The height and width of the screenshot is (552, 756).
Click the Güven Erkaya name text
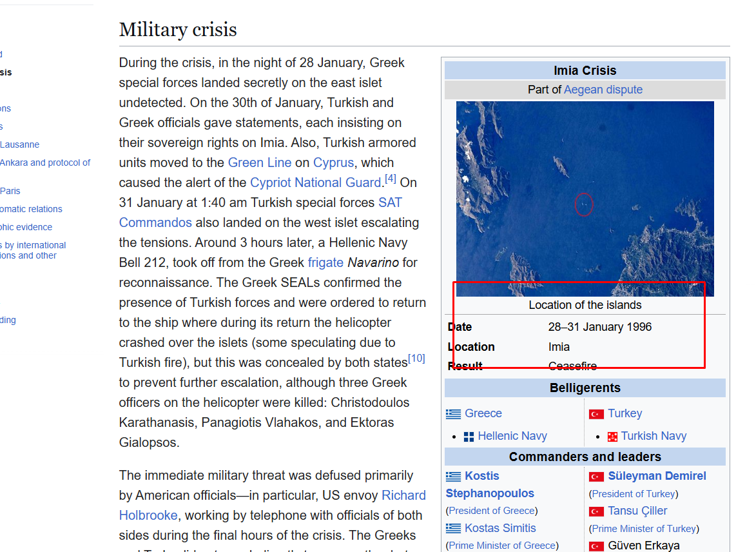point(644,546)
